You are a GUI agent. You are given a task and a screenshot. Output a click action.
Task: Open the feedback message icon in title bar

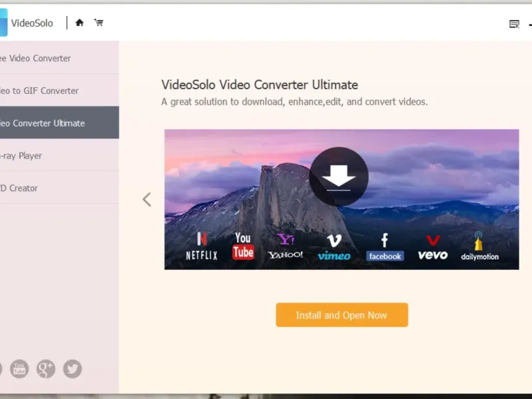(514, 24)
